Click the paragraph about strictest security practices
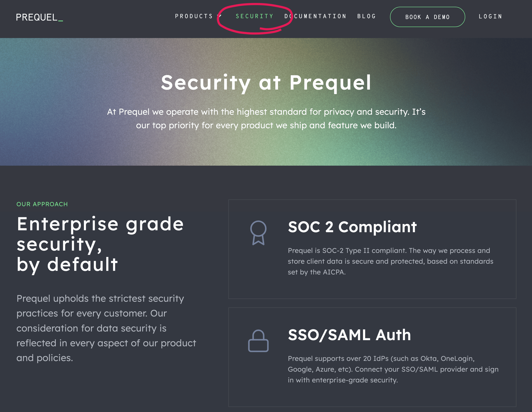The height and width of the screenshot is (412, 532). [x=106, y=328]
